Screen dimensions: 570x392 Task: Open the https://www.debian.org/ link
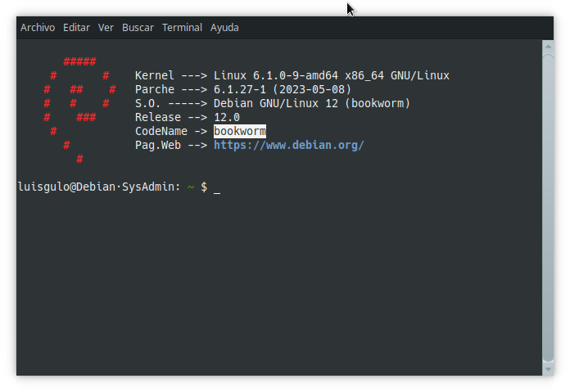click(x=288, y=145)
